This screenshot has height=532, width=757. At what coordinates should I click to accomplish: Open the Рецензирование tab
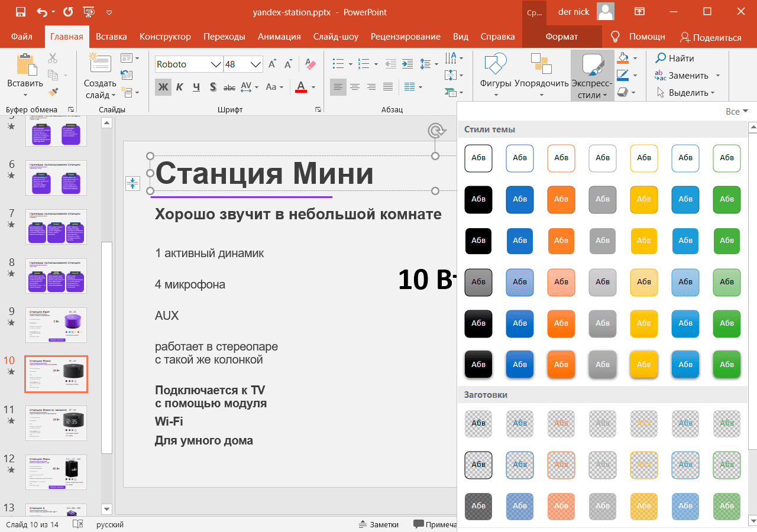[x=406, y=37]
